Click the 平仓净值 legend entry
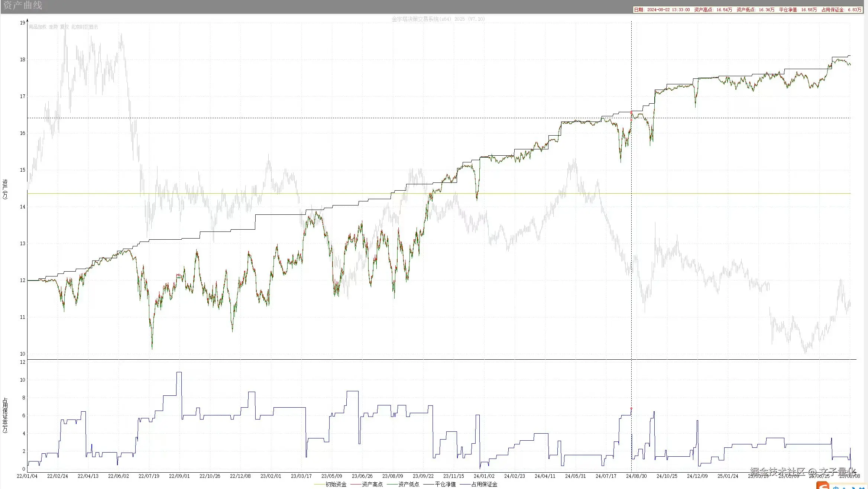This screenshot has height=489, width=868. pyautogui.click(x=445, y=484)
